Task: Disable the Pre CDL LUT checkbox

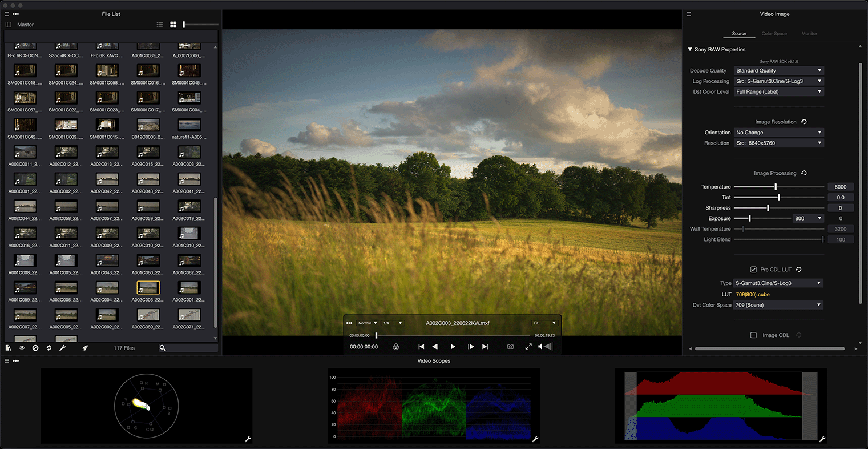Action: coord(753,270)
